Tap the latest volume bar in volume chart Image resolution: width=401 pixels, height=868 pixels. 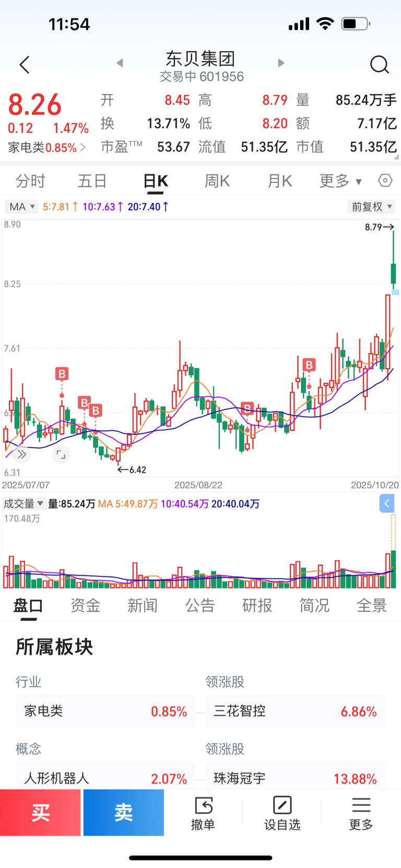click(394, 569)
